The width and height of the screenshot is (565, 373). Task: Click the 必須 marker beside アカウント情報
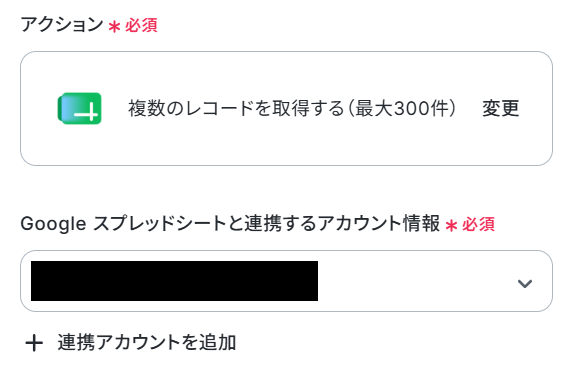tap(479, 225)
